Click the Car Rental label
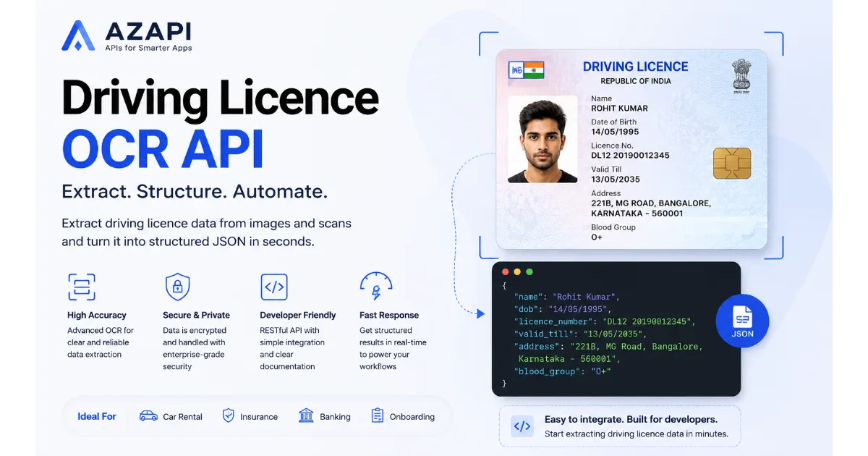 (182, 417)
